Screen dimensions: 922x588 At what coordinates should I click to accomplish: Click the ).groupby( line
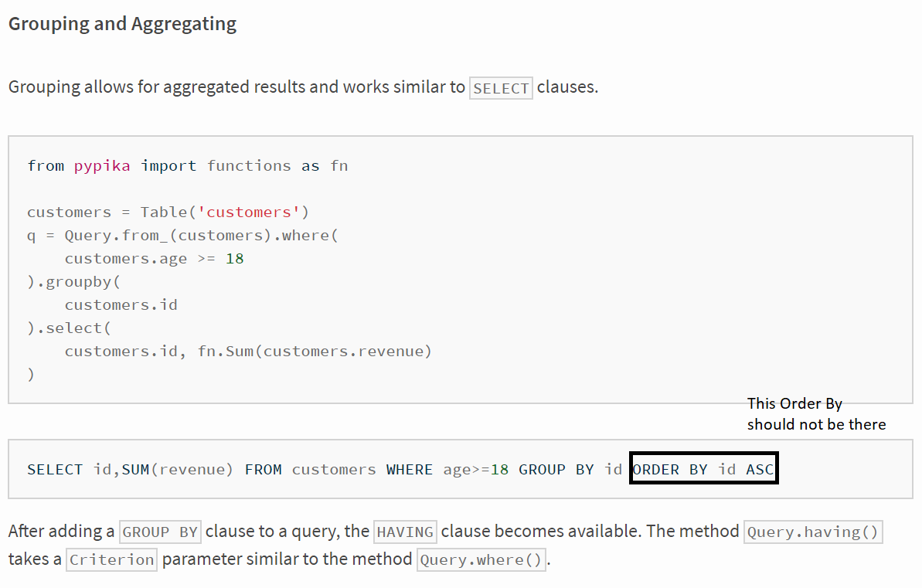(x=73, y=282)
